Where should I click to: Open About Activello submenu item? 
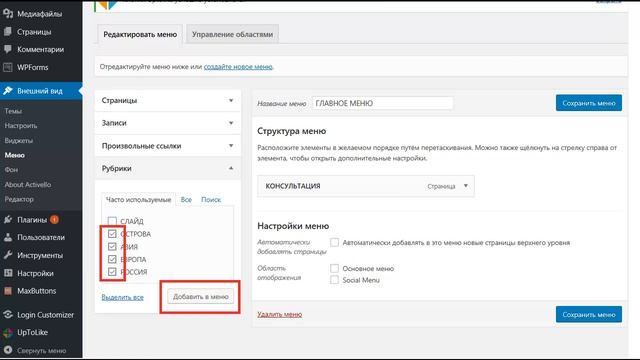(x=28, y=184)
